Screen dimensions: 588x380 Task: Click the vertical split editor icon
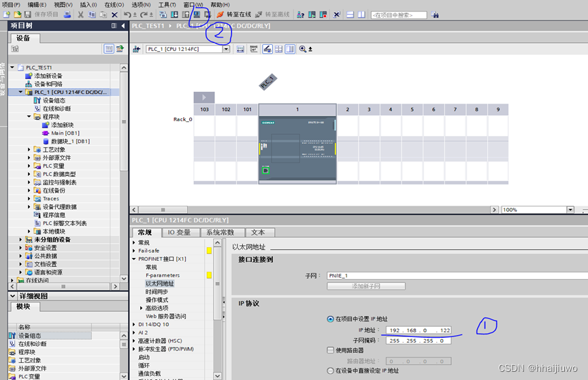[361, 14]
